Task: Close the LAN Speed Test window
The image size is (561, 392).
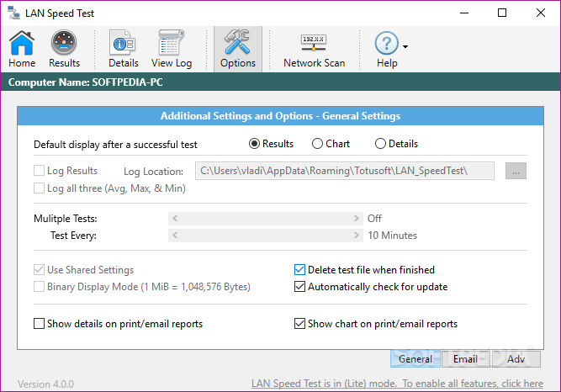Action: pyautogui.click(x=541, y=13)
